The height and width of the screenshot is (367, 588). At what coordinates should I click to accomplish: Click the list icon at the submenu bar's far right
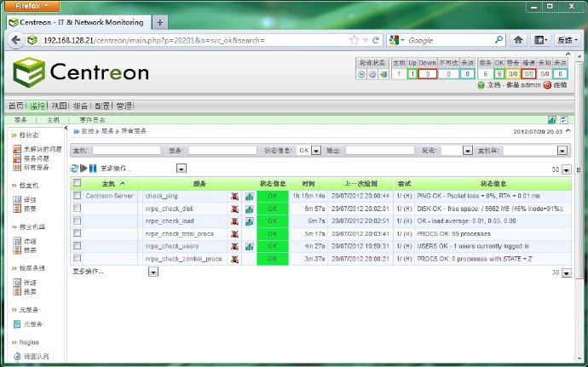[x=564, y=120]
